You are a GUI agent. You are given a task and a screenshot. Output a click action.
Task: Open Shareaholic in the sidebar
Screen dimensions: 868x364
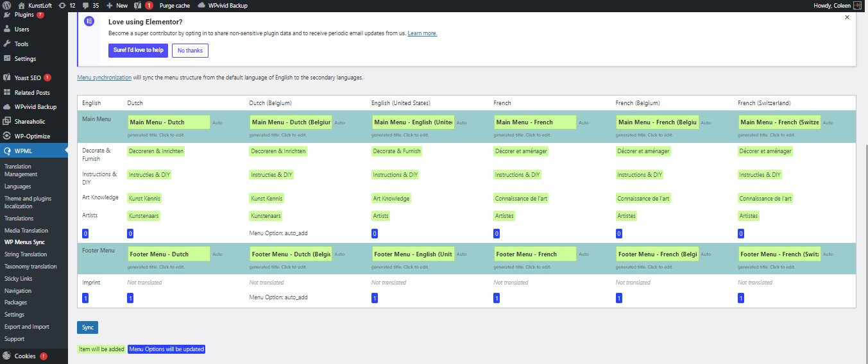30,121
